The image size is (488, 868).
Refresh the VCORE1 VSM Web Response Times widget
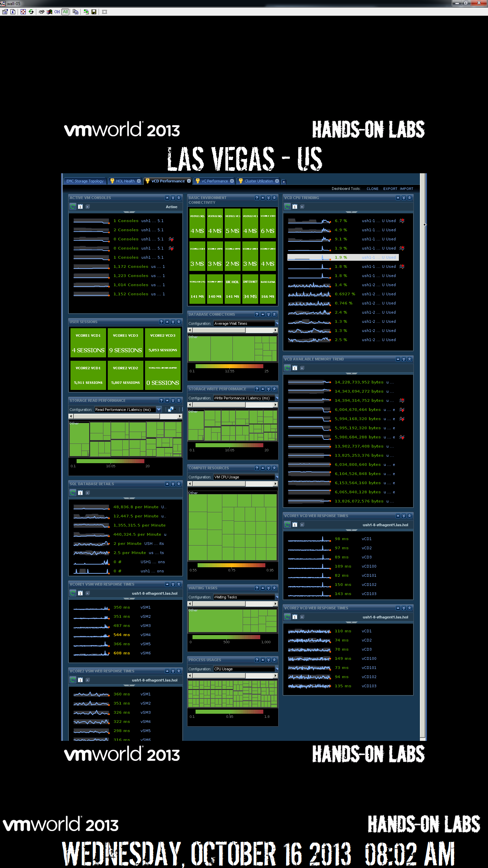tap(73, 593)
